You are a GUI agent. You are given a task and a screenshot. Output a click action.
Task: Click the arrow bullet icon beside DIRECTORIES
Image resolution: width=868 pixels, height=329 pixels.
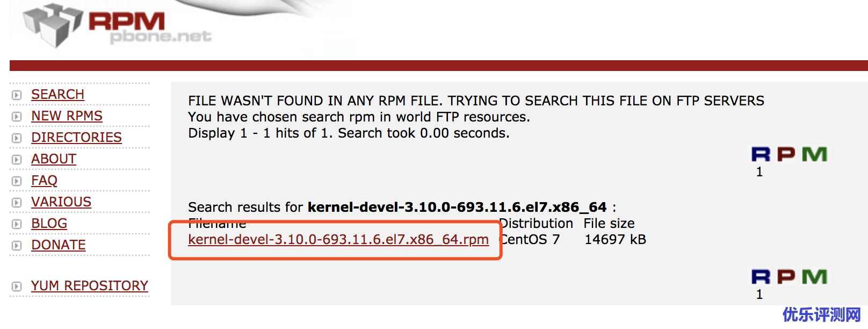pos(17,138)
